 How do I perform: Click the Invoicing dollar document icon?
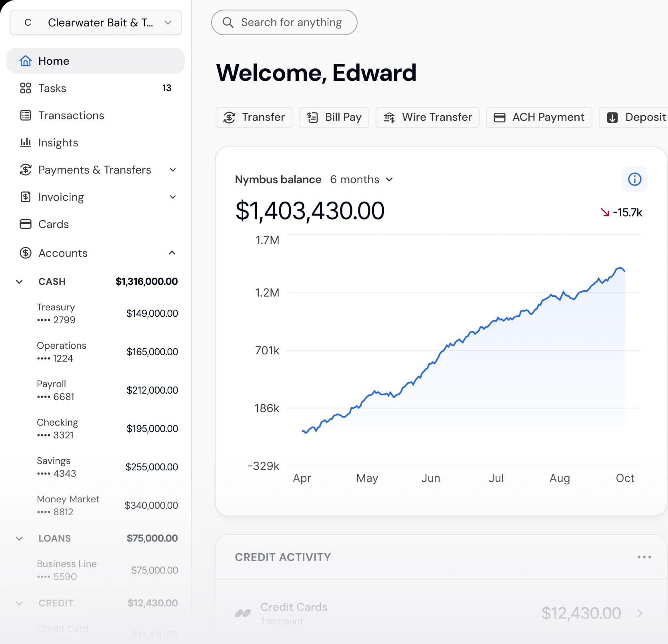26,197
